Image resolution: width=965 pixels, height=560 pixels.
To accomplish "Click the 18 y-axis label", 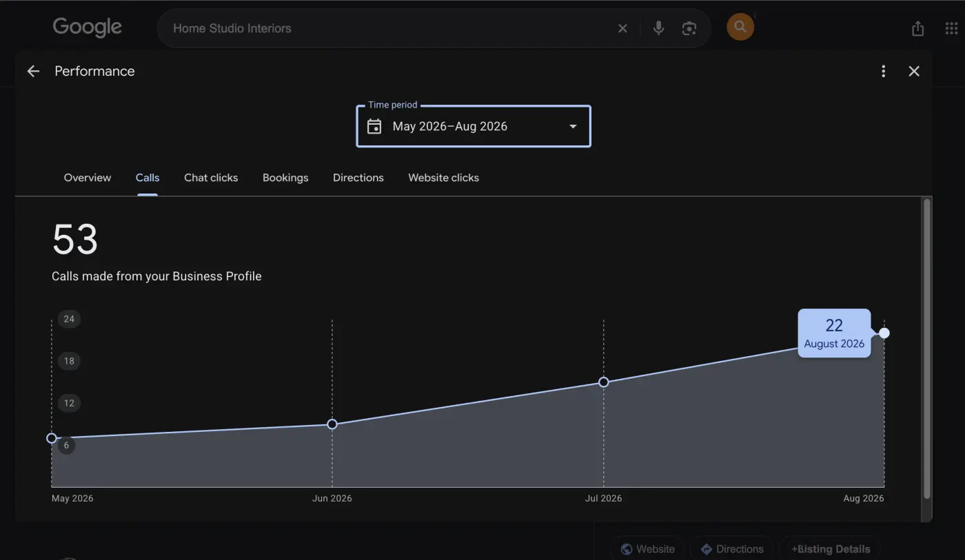I will [69, 361].
